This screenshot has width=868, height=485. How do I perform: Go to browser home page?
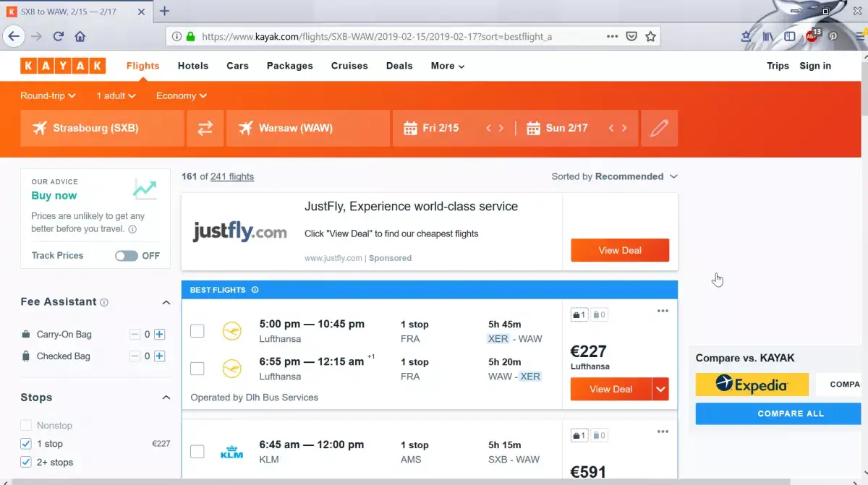(80, 36)
